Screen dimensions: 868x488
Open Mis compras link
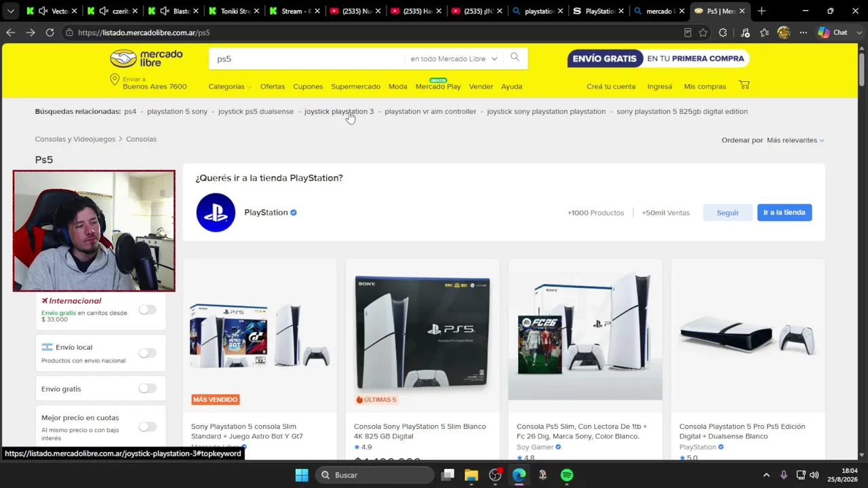coord(705,87)
